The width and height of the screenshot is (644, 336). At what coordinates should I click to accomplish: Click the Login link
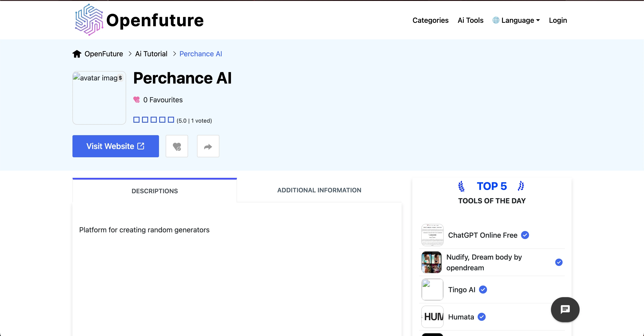click(558, 20)
